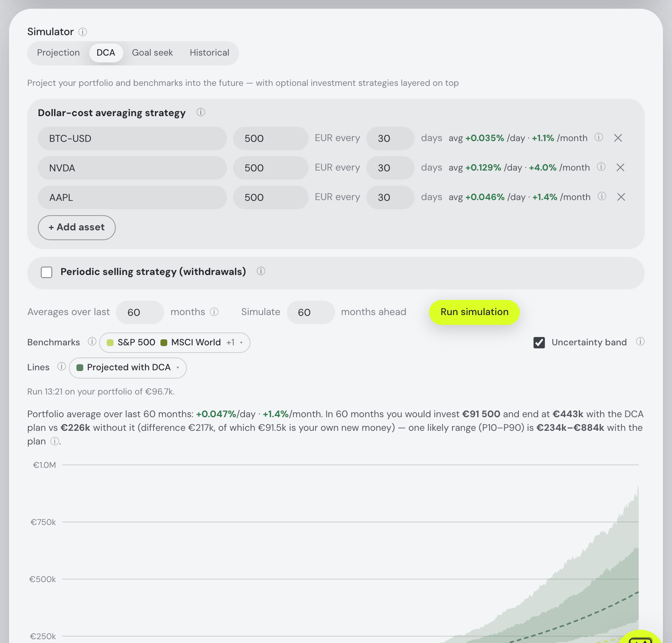Click the MSCI World color swatch
Viewport: 672px width, 643px height.
pos(164,343)
